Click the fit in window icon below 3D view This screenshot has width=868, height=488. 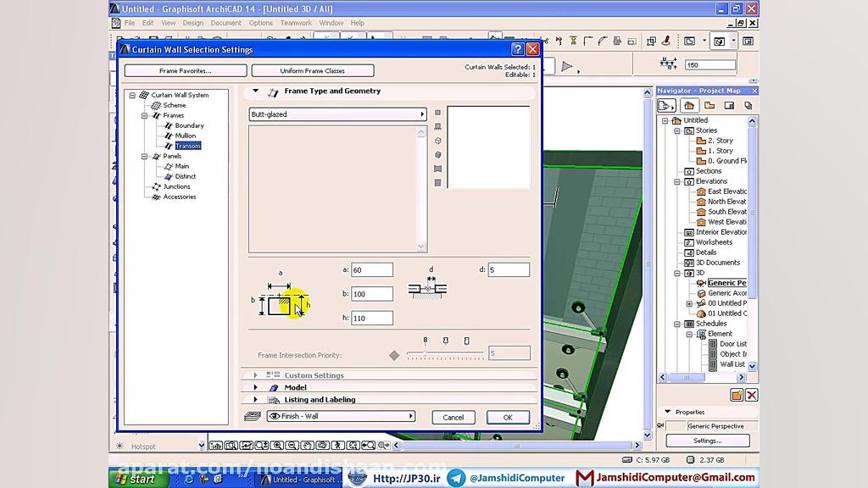point(353,446)
